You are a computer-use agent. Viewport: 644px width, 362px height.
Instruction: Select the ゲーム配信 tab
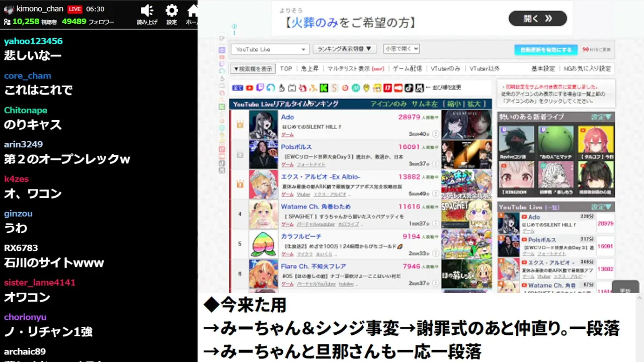point(407,68)
